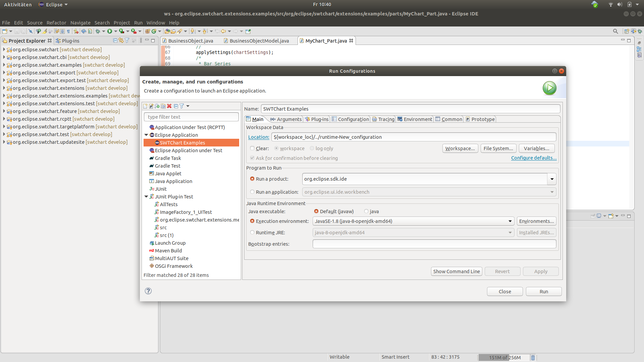Run garbage collector trash icon
The width and height of the screenshot is (644, 362).
point(533,357)
